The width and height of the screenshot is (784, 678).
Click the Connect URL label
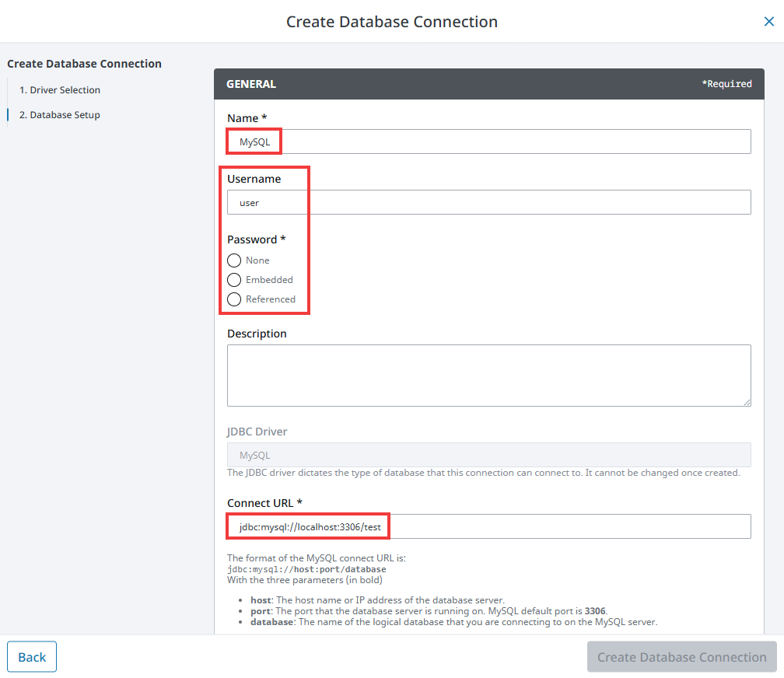click(264, 503)
